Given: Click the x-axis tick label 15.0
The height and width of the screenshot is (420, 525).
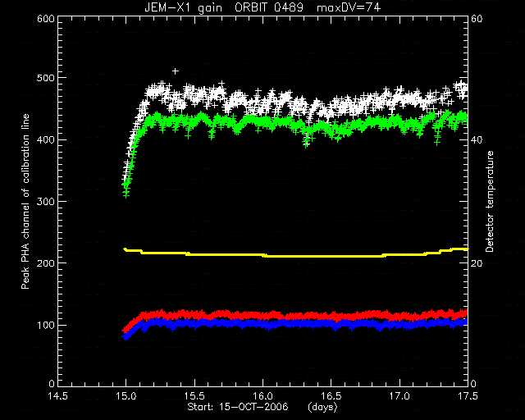Looking at the screenshot, I should [126, 396].
